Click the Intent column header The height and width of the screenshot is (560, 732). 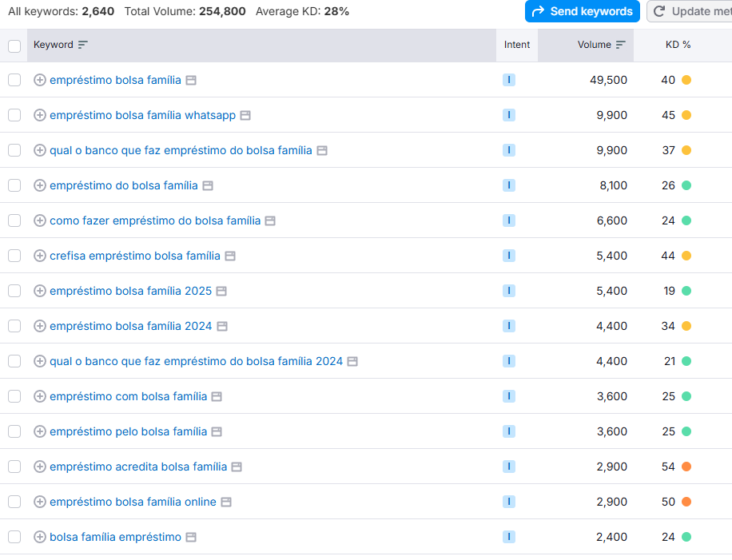click(516, 45)
